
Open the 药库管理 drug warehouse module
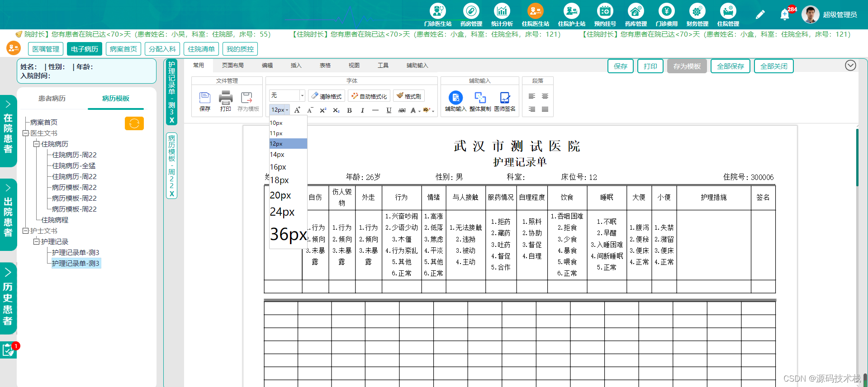click(x=636, y=14)
